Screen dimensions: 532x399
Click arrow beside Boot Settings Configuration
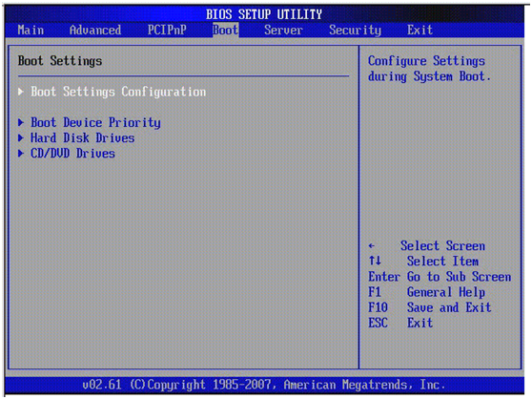[21, 92]
